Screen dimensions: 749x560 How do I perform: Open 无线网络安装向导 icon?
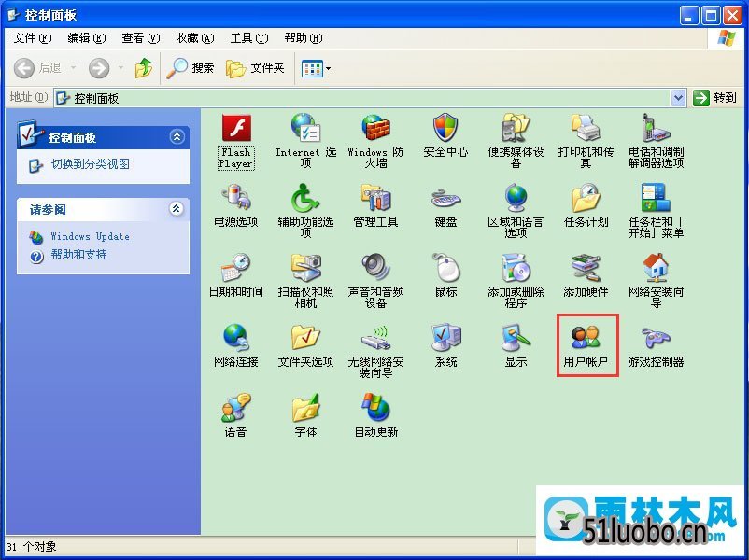click(x=376, y=351)
